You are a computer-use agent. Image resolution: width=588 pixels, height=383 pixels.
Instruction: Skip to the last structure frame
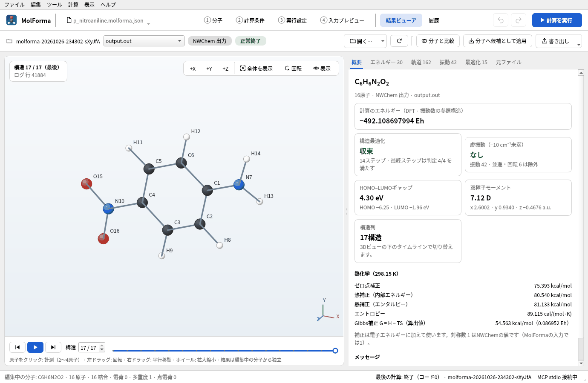click(53, 347)
